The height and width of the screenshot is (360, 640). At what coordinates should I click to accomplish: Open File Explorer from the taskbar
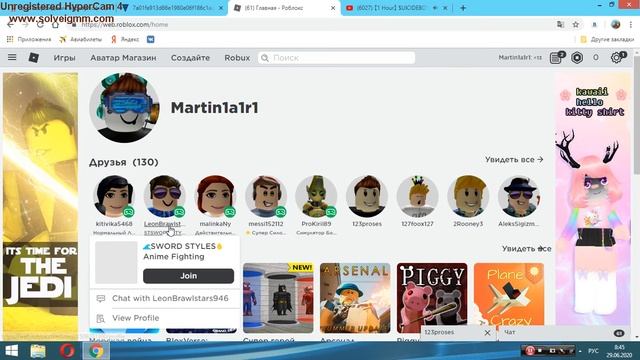(x=38, y=351)
